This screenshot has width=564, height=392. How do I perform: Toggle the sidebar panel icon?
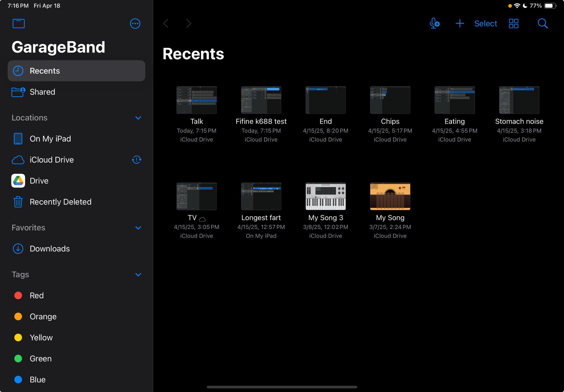coord(19,23)
